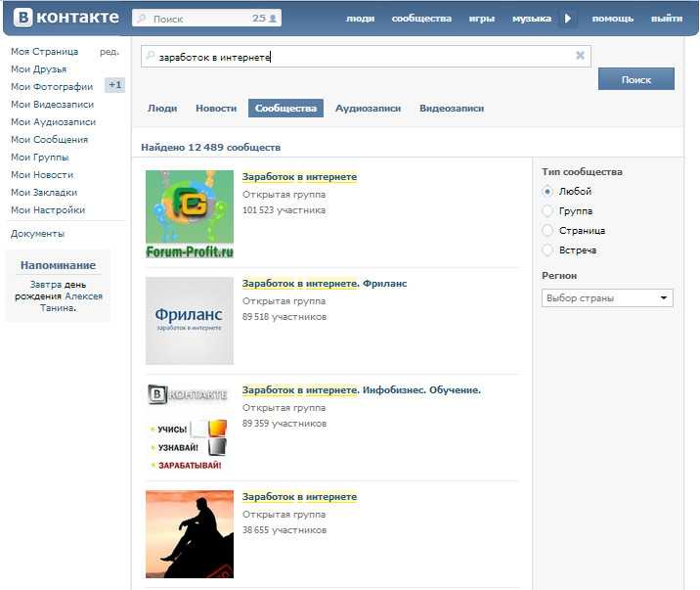Open Мои Сообщения from sidebar
This screenshot has width=700, height=590.
pos(49,139)
